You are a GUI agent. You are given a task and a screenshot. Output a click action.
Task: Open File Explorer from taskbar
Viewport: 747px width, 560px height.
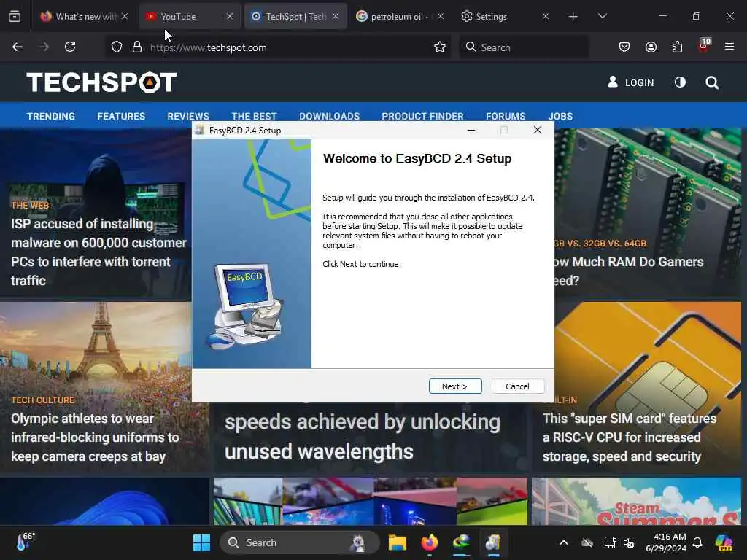coord(398,542)
